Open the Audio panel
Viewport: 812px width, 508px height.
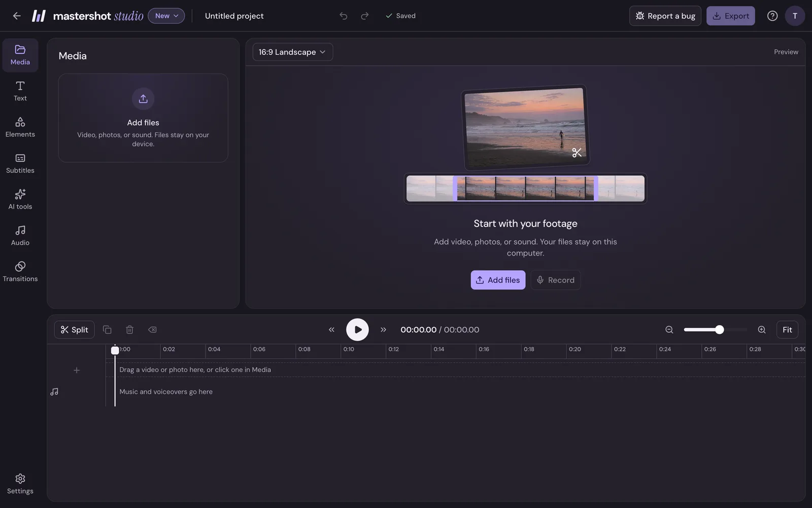pos(20,236)
